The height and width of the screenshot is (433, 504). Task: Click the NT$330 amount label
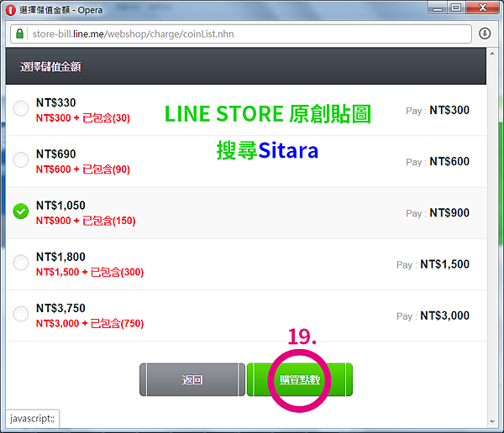point(56,102)
